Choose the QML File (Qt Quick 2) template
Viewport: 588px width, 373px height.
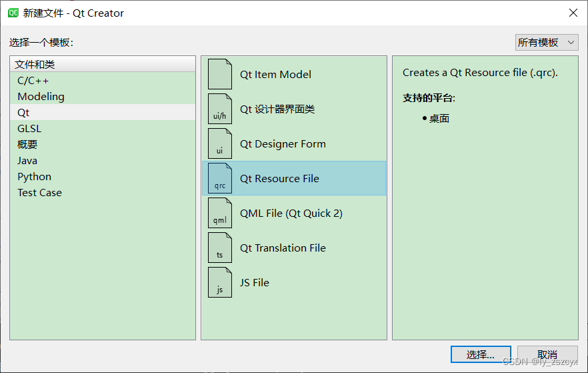pyautogui.click(x=294, y=213)
